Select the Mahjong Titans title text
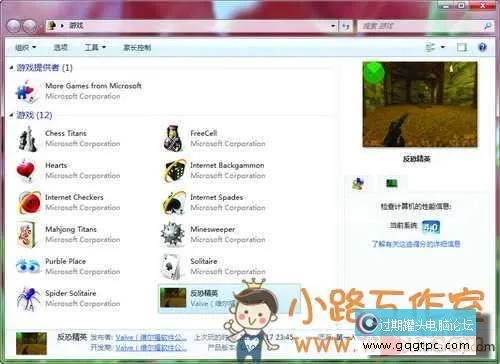Viewport: 500px width, 364px height. pyautogui.click(x=71, y=229)
